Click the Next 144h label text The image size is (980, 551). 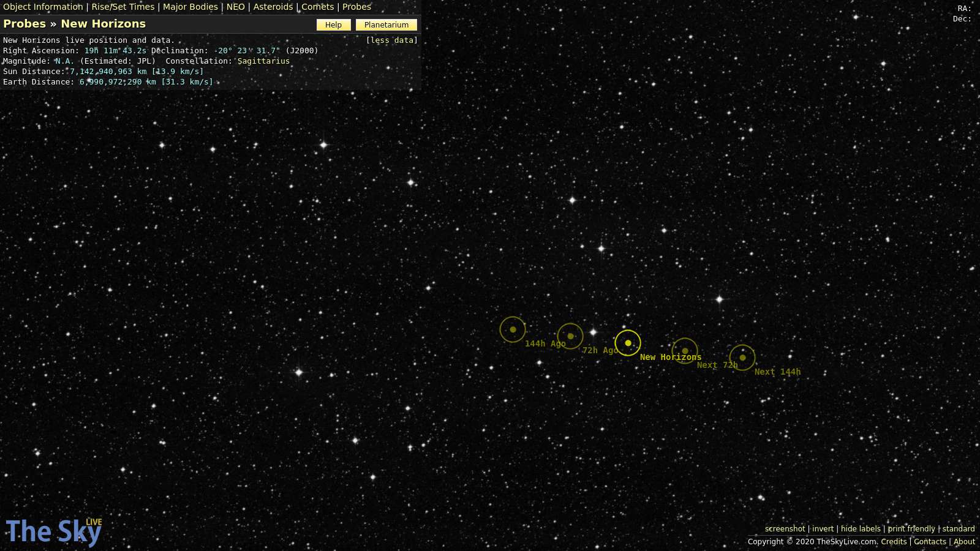(777, 372)
